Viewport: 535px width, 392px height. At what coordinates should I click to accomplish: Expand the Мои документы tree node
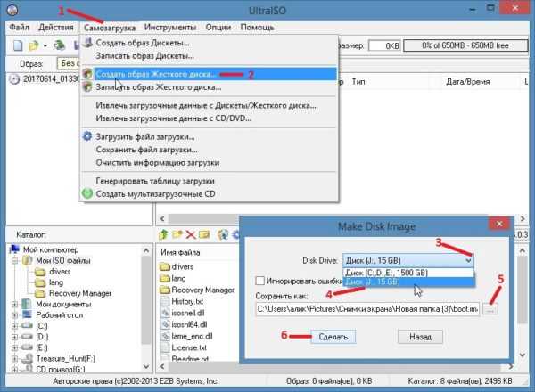[14, 305]
